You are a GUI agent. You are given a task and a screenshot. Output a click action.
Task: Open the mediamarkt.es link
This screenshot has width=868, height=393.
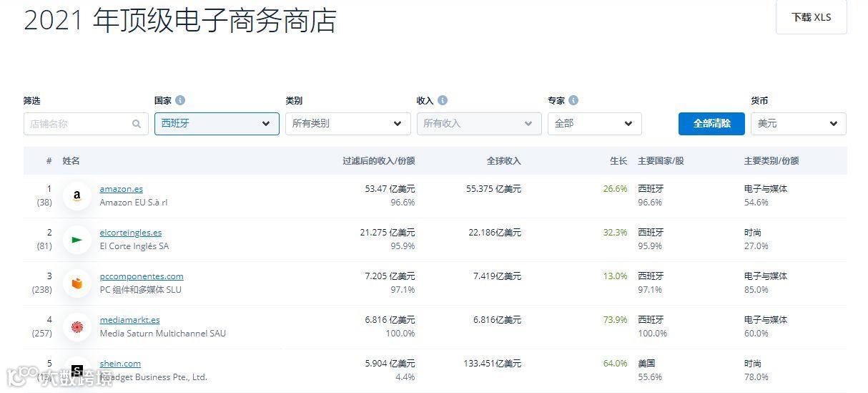click(x=130, y=320)
